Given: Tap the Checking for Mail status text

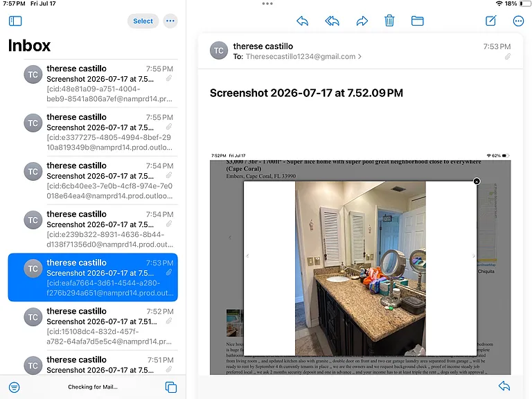Looking at the screenshot, I should click(93, 387).
